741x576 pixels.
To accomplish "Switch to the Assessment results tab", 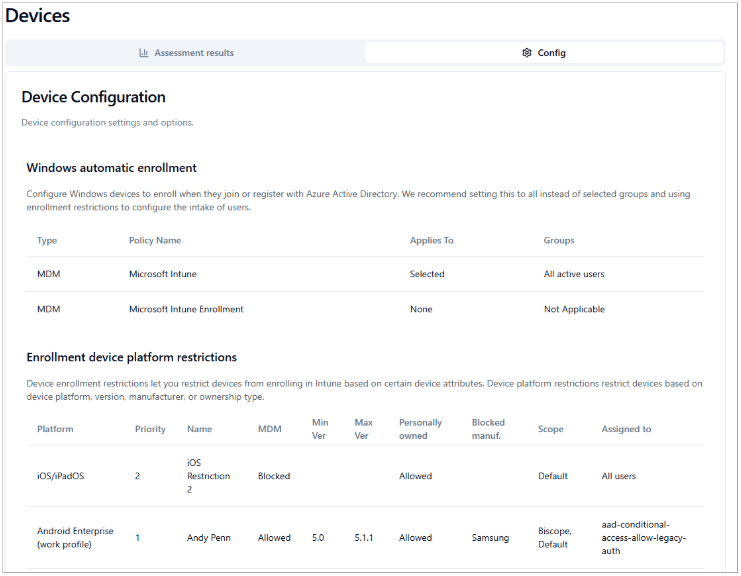I will click(x=187, y=53).
